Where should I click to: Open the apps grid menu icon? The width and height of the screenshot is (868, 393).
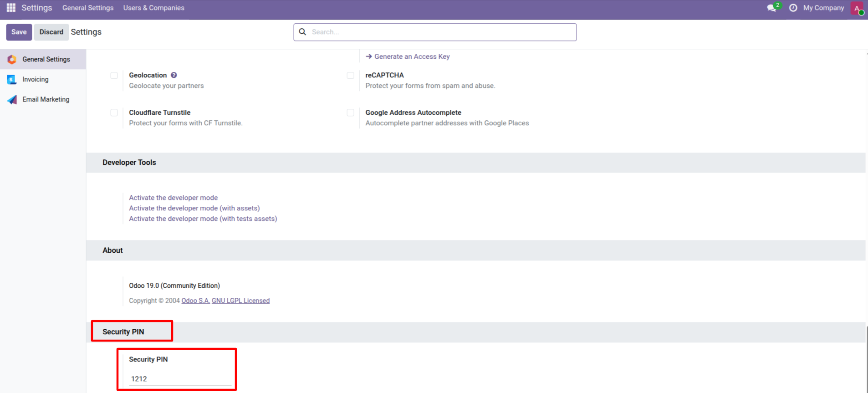tap(11, 8)
